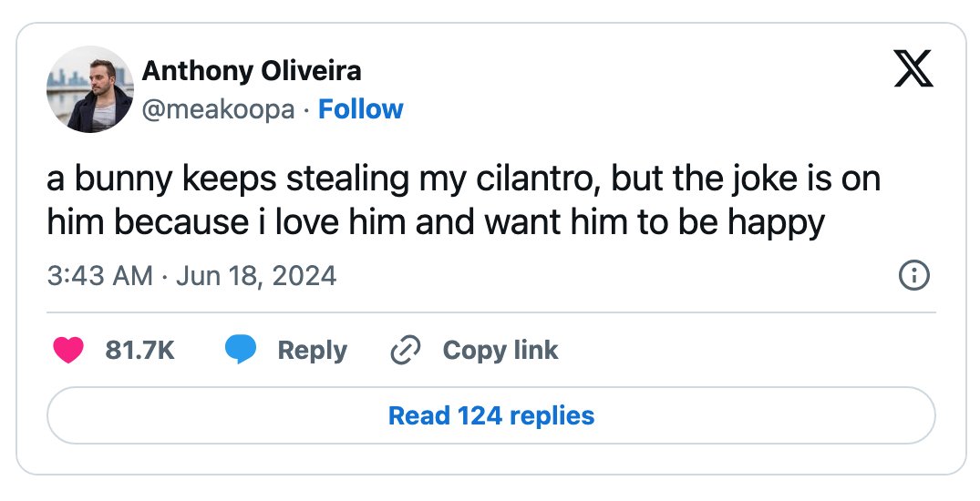Like the tweet with the pink heart icon
The image size is (980, 501).
(68, 350)
